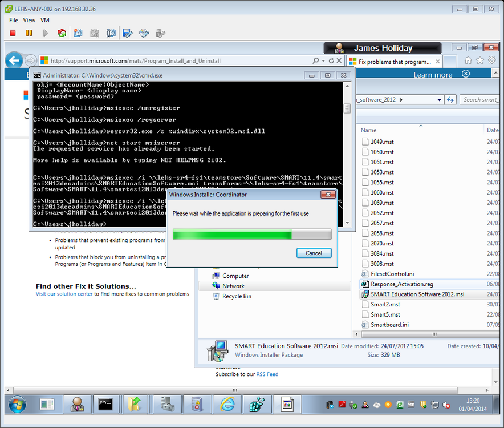Dismiss the Learn more banner with circled X
The height and width of the screenshot is (428, 504).
465,74
